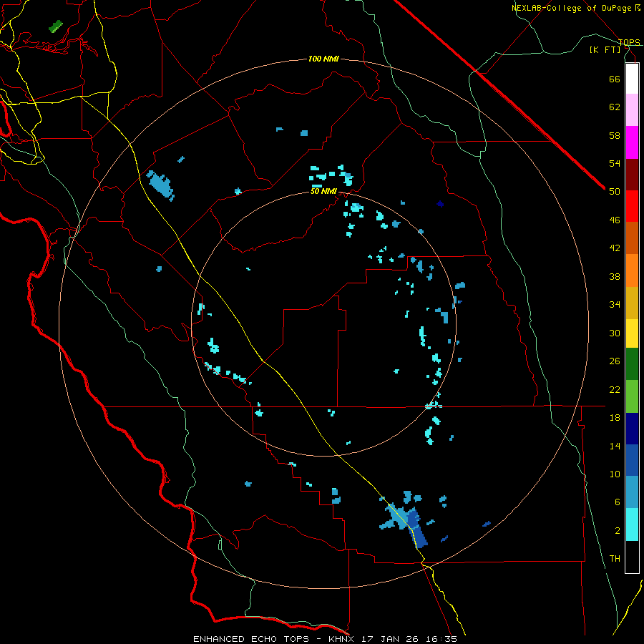Click the 'NEXLAB-College of DuPage' title text

[571, 8]
